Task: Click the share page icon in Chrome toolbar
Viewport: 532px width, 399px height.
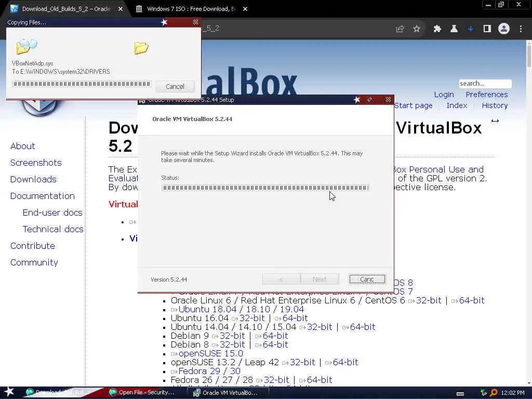Action: pos(400,29)
